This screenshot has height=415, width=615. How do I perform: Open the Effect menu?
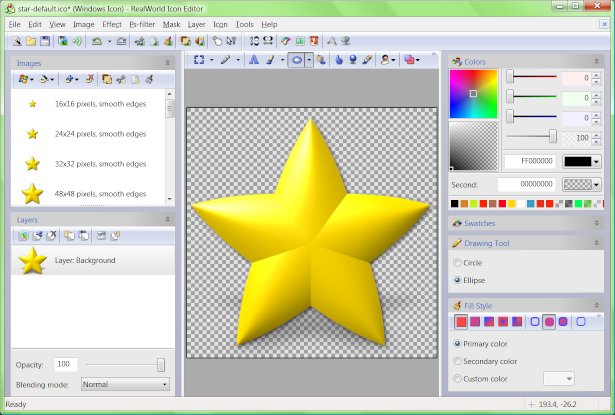[x=111, y=23]
